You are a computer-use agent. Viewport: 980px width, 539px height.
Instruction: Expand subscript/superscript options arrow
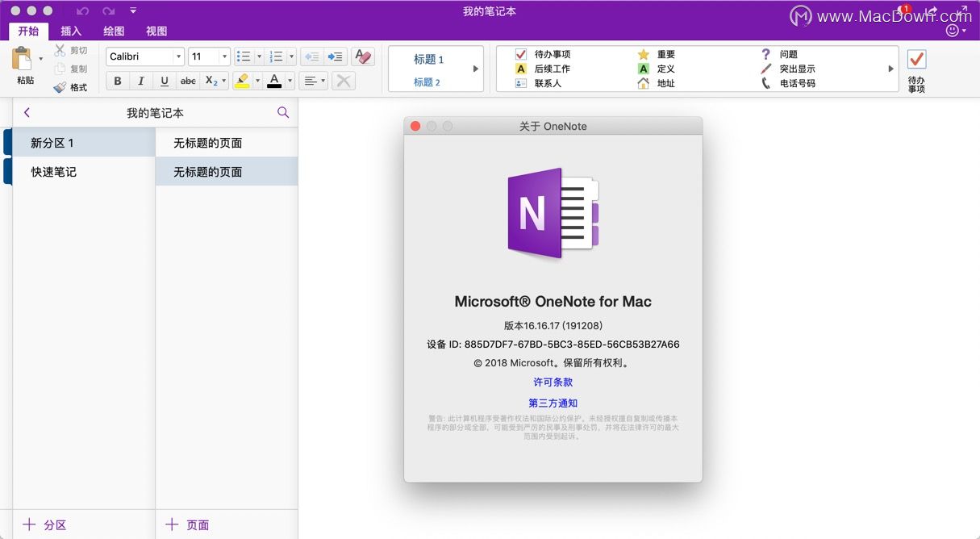tap(225, 81)
